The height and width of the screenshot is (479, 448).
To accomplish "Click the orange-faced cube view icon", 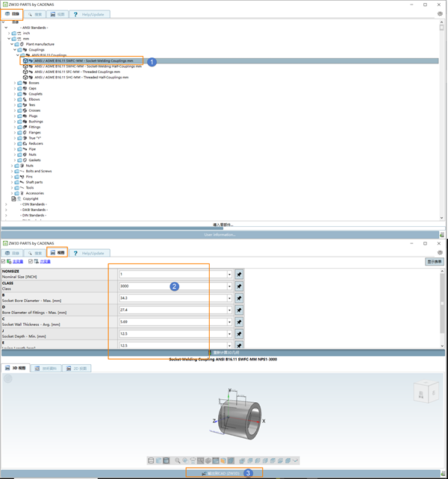I will [x=223, y=460].
